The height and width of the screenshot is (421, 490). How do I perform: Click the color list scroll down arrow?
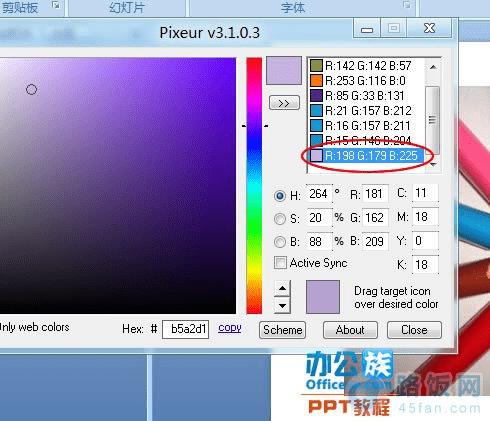(433, 165)
